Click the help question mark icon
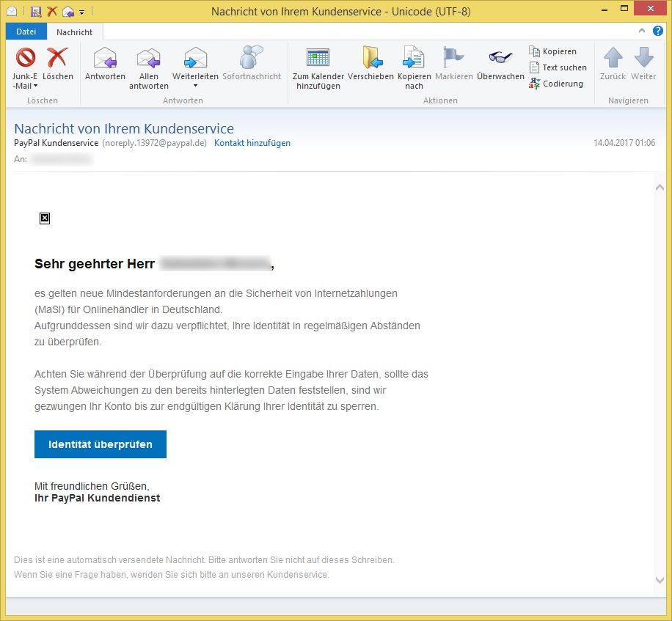The width and height of the screenshot is (672, 621). tap(658, 31)
